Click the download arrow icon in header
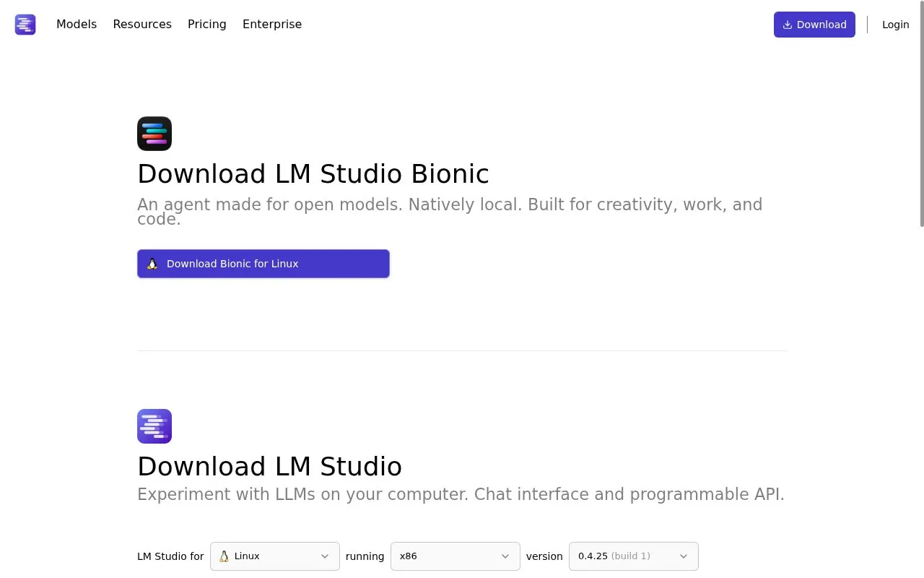 [788, 25]
